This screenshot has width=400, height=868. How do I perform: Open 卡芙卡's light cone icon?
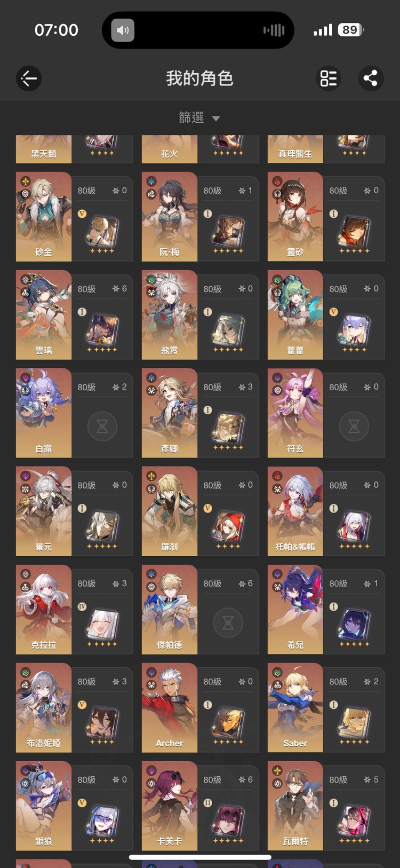(228, 820)
